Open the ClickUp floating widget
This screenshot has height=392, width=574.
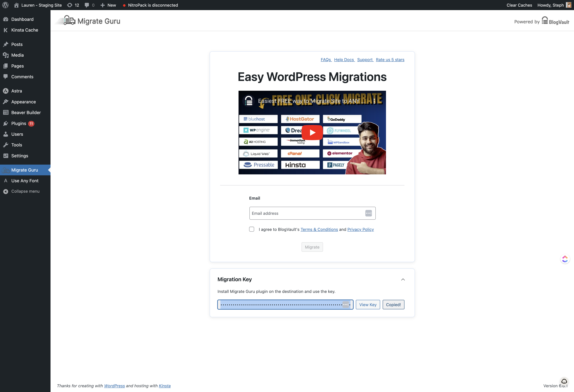tap(565, 259)
